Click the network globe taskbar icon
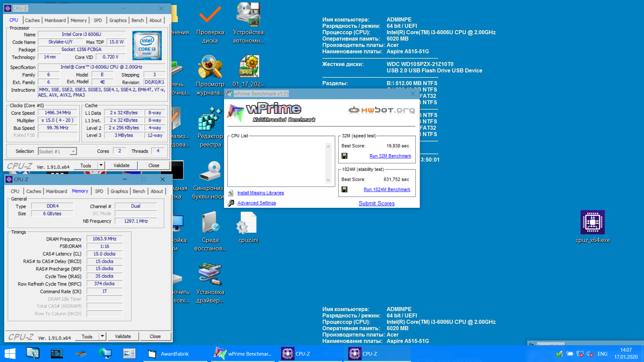Screen dimensions: 644x362 tap(105, 354)
